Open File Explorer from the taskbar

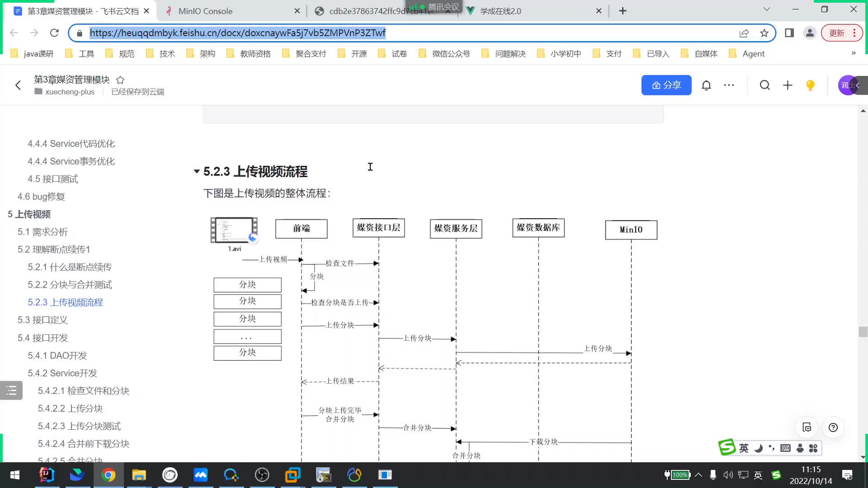pyautogui.click(x=139, y=475)
